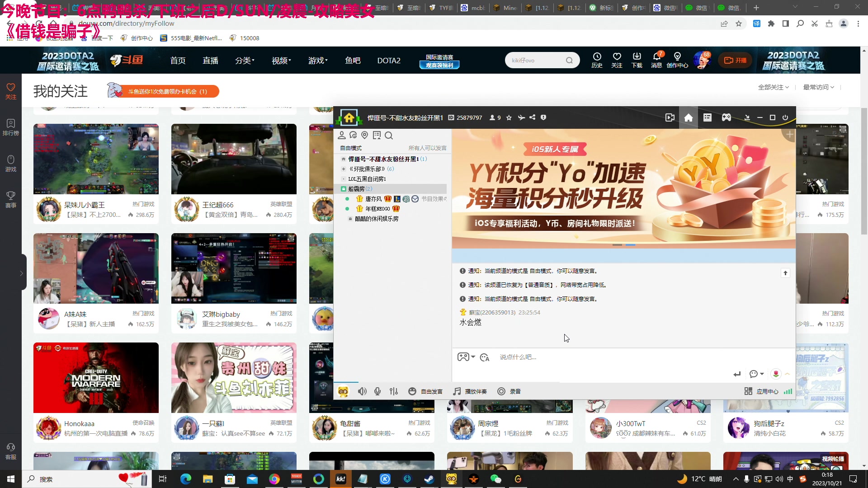The image size is (868, 488).
Task: Click the 观赛领福利 link under 国际邀请赛
Action: pos(439,65)
